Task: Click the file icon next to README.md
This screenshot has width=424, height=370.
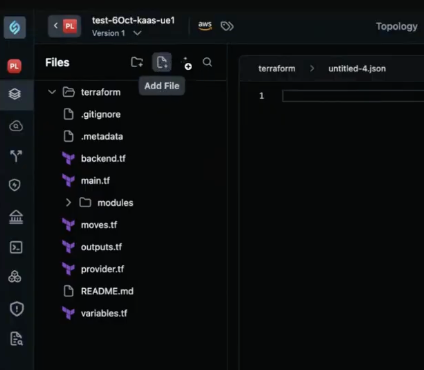Action: coord(68,291)
